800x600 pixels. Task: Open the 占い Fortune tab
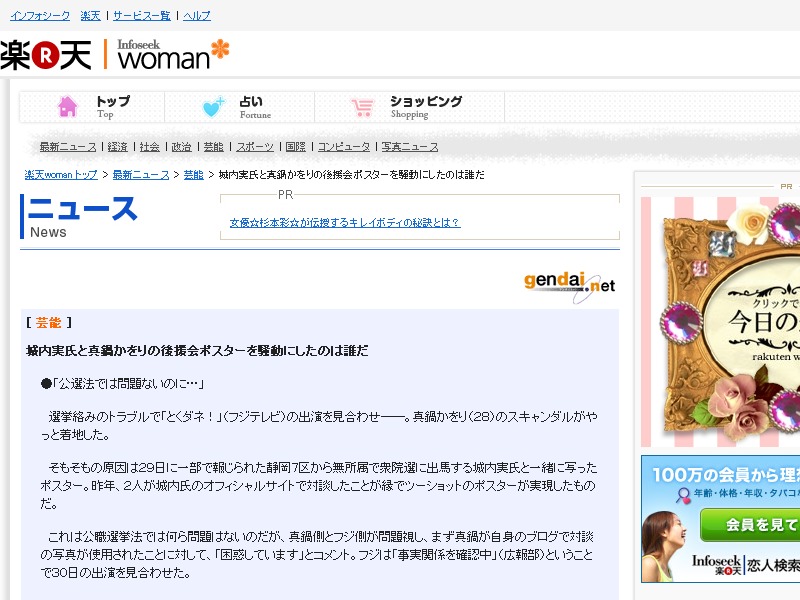[x=240, y=107]
